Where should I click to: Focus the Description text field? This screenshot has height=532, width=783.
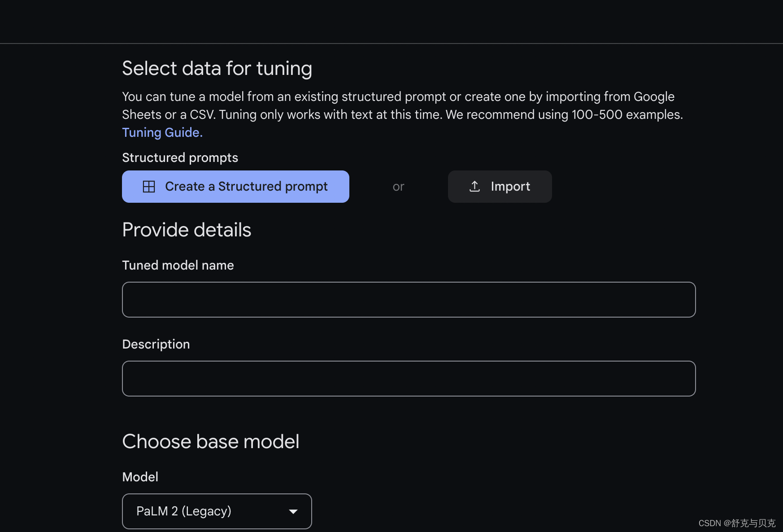409,379
